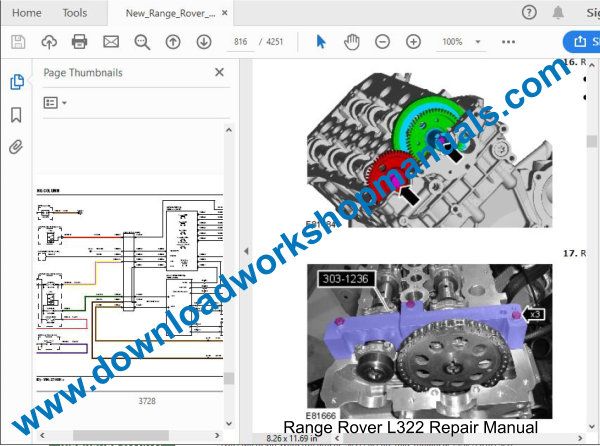The height and width of the screenshot is (446, 600).
Task: Open the Attachments paperclip panel
Action: [x=16, y=147]
